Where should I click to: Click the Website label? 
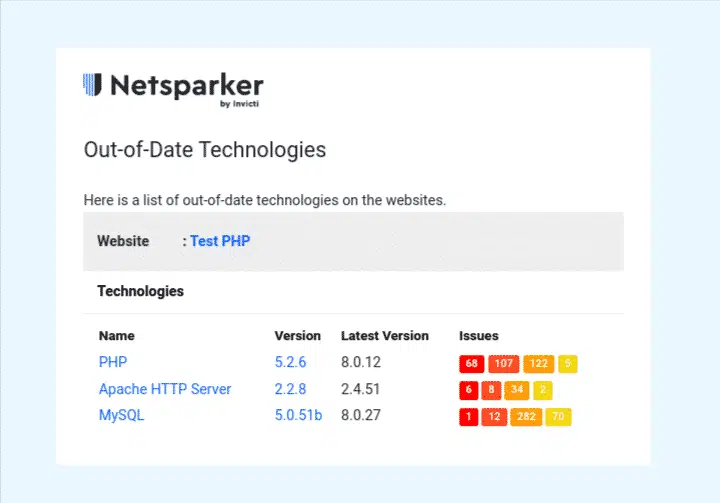(123, 241)
